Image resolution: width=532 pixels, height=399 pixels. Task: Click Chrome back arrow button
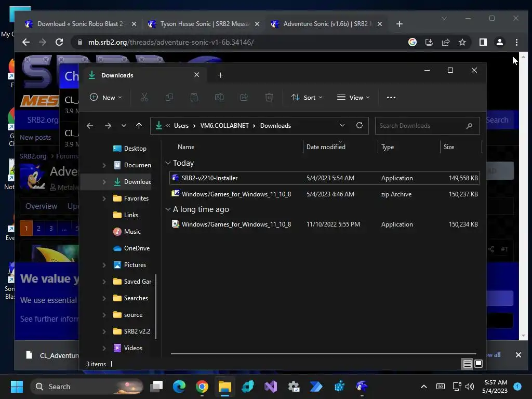tap(26, 42)
